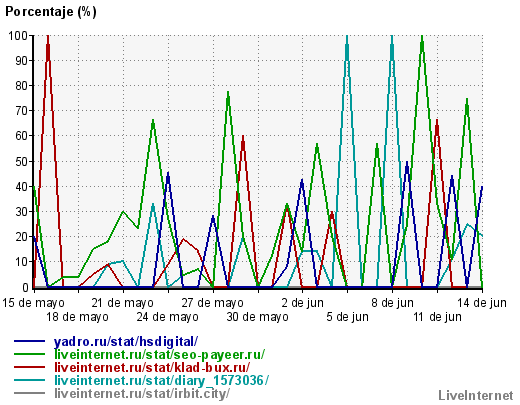Click the 18 de mayo date label
This screenshot has width=520, height=405.
[77, 317]
